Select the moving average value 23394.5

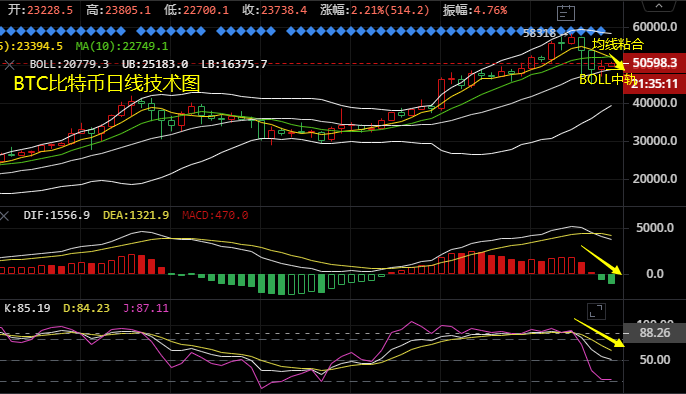pos(40,46)
